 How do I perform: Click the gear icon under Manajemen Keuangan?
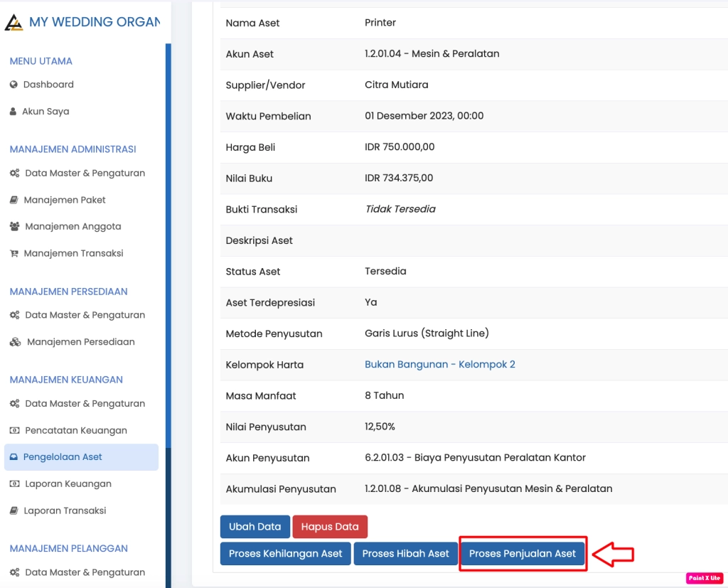coord(16,403)
